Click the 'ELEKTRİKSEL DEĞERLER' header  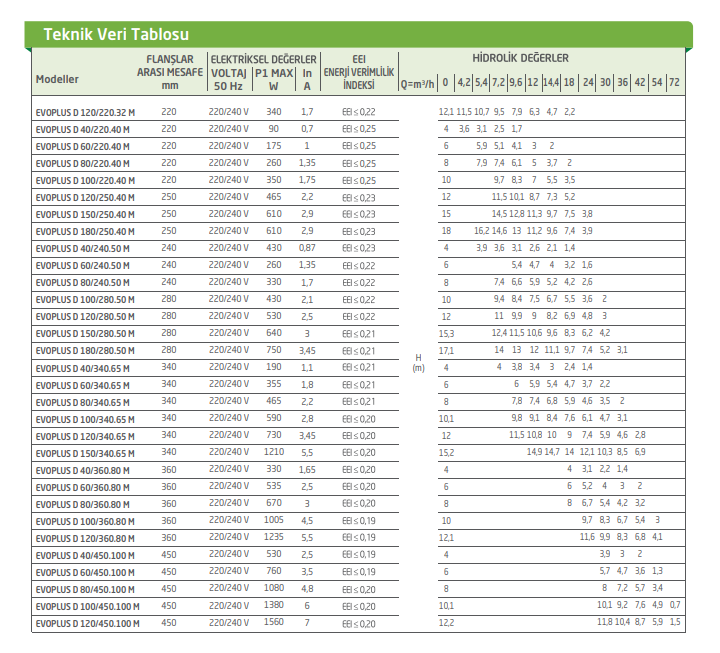(x=263, y=59)
